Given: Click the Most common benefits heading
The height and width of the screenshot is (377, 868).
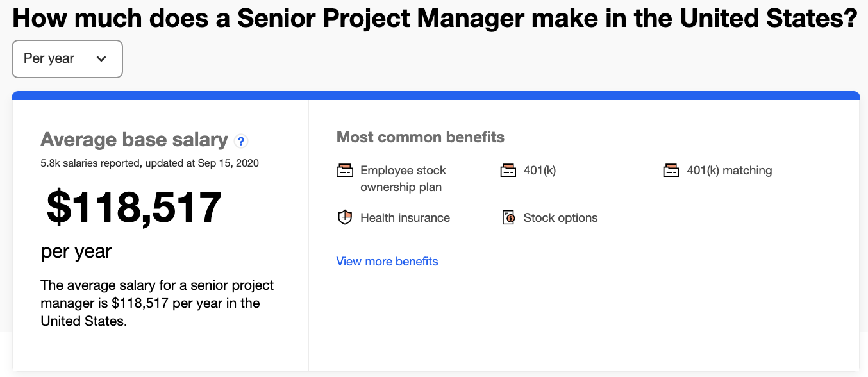Looking at the screenshot, I should (420, 137).
